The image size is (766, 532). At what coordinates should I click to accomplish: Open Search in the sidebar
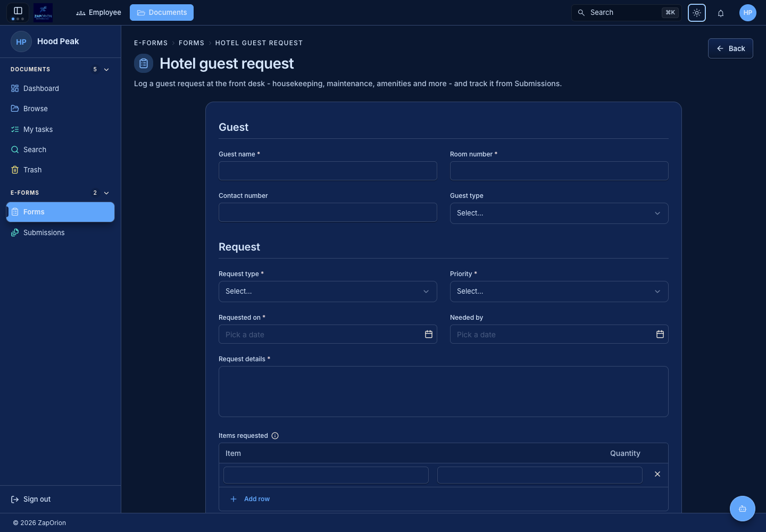[60, 149]
